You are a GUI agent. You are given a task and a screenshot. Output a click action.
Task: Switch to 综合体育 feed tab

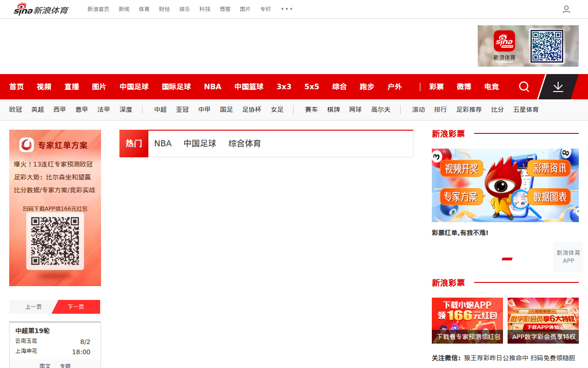245,144
